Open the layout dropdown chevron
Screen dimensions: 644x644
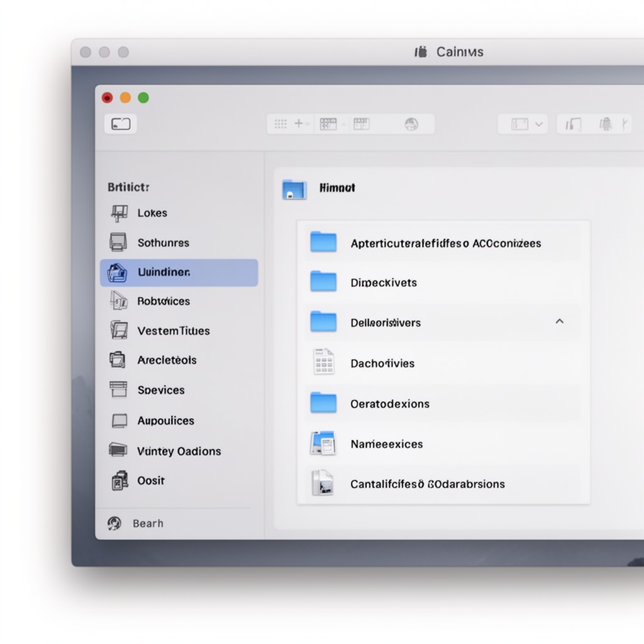[539, 124]
